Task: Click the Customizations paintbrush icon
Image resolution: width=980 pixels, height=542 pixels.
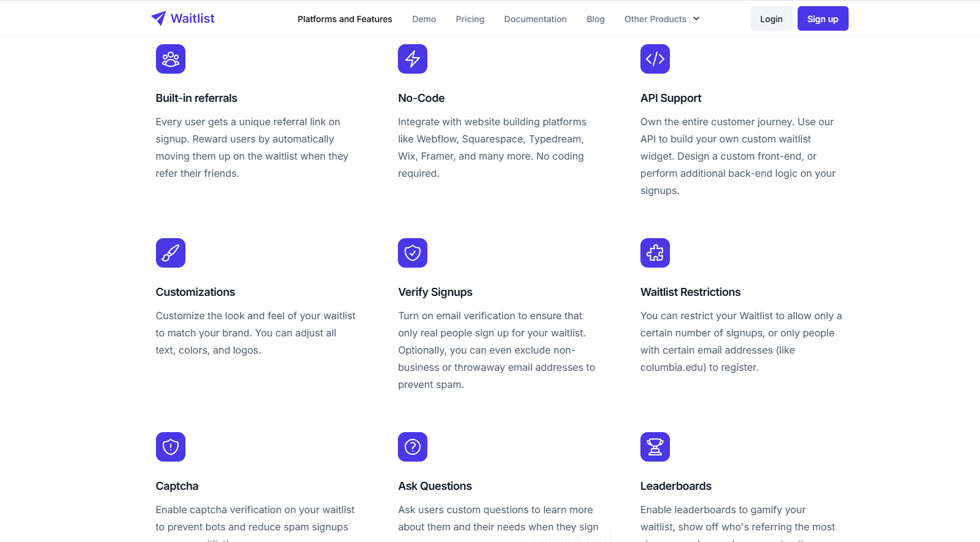Action: pyautogui.click(x=170, y=252)
